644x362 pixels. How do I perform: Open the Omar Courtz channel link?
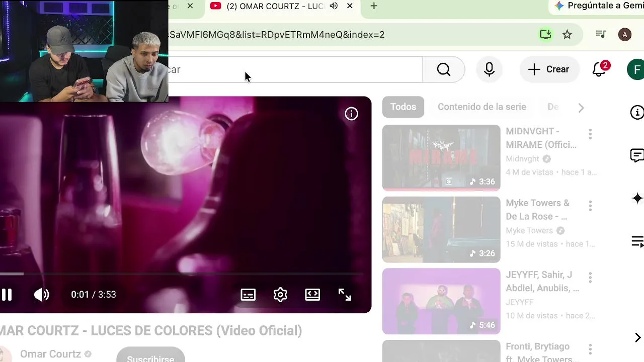tap(50, 354)
